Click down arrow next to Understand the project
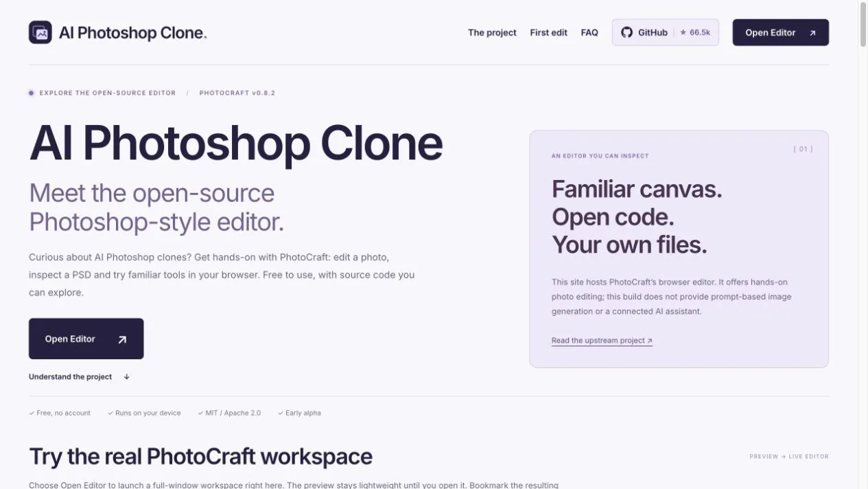 click(x=127, y=377)
